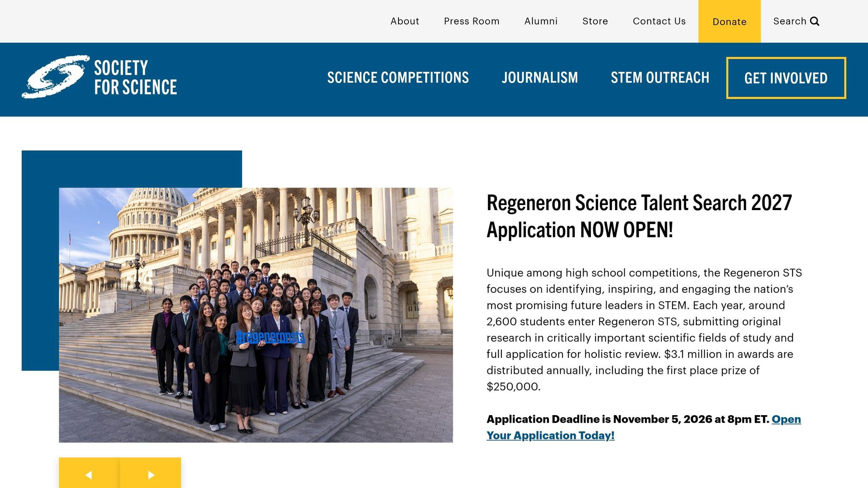Open the Science Competitions menu
Viewport: 868px width, 488px height.
point(398,78)
